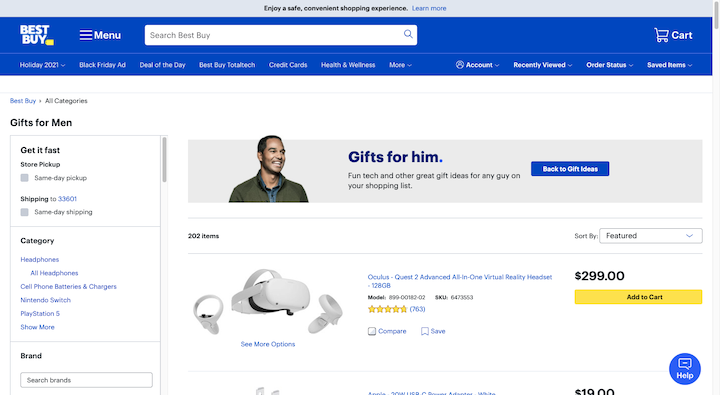The image size is (720, 395).
Task: Open the 763 reviews link
Action: point(417,309)
